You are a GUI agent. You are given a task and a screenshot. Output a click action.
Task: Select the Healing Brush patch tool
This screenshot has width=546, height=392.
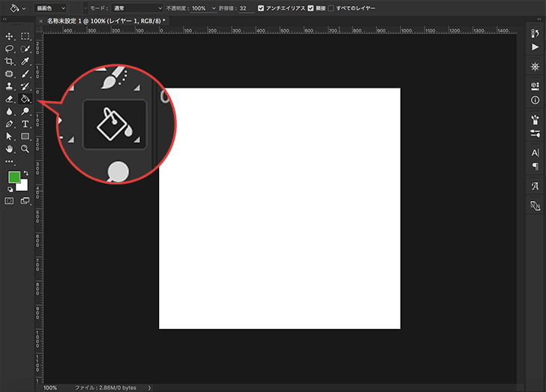tap(9, 73)
